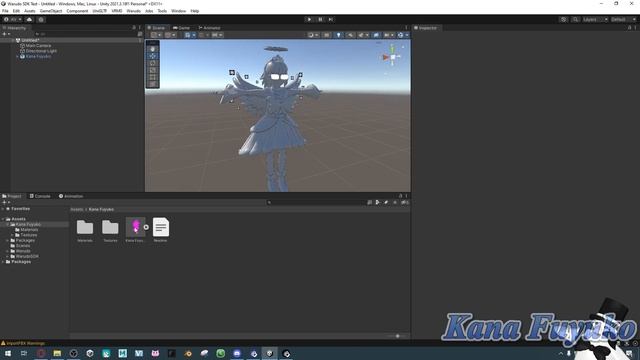
Task: Switch to the Scene tab
Action: pyautogui.click(x=156, y=28)
